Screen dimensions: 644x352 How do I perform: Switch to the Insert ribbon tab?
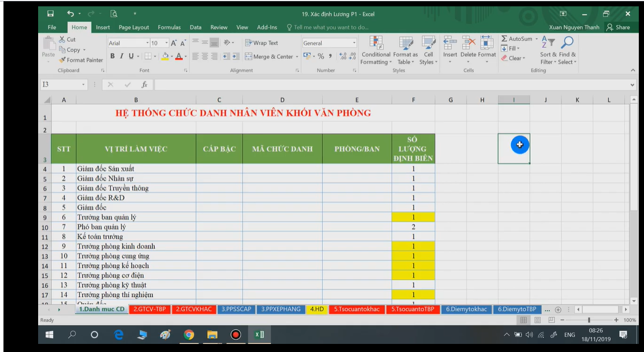(x=103, y=27)
